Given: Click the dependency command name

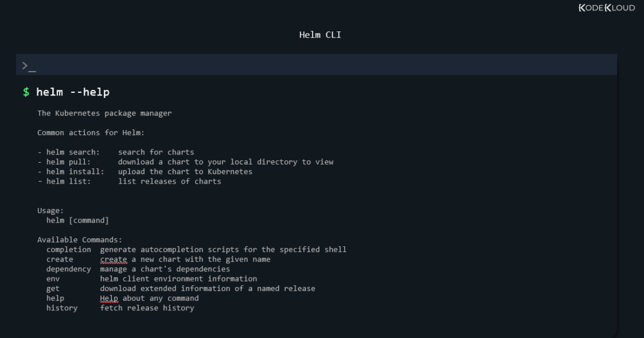Looking at the screenshot, I should [x=69, y=269].
